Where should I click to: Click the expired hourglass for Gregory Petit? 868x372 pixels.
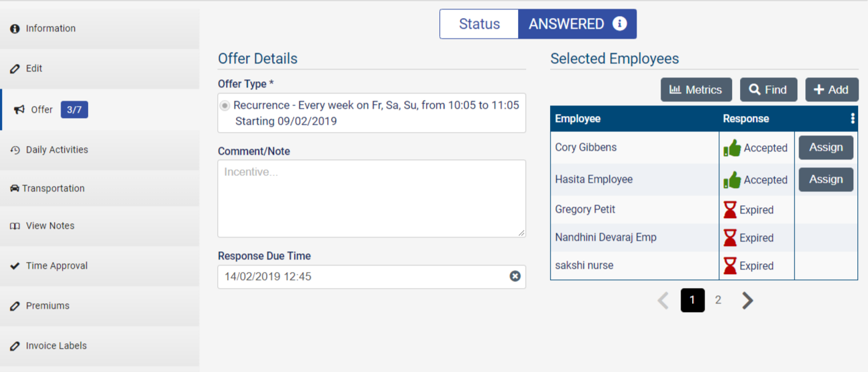pyautogui.click(x=730, y=210)
